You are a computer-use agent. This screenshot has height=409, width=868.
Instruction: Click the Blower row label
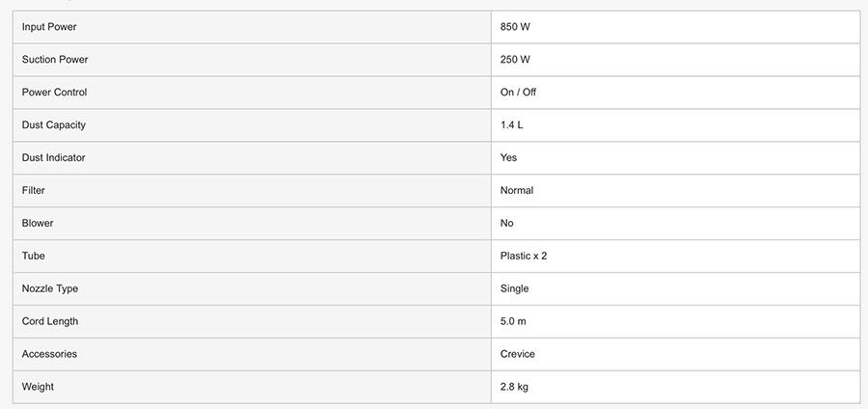click(38, 224)
